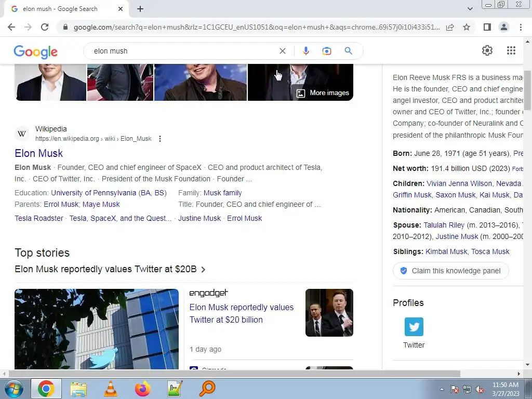
Task: Open Windows Explorer from the taskbar
Action: (78, 389)
